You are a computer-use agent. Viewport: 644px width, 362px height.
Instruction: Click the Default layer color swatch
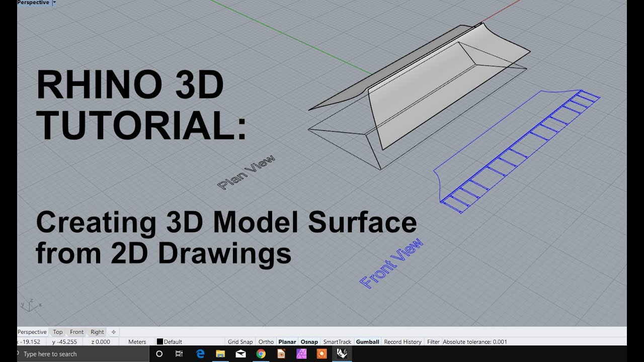pyautogui.click(x=160, y=342)
